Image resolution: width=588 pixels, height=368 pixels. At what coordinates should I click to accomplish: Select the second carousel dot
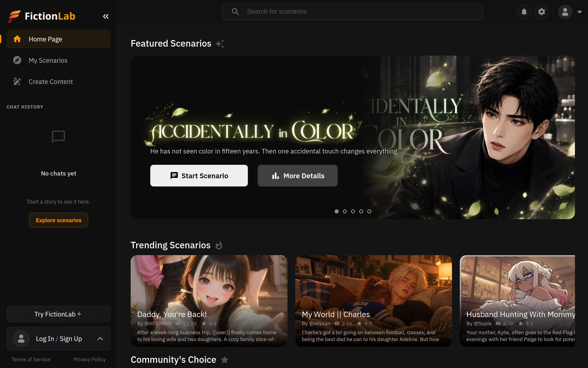click(x=345, y=211)
